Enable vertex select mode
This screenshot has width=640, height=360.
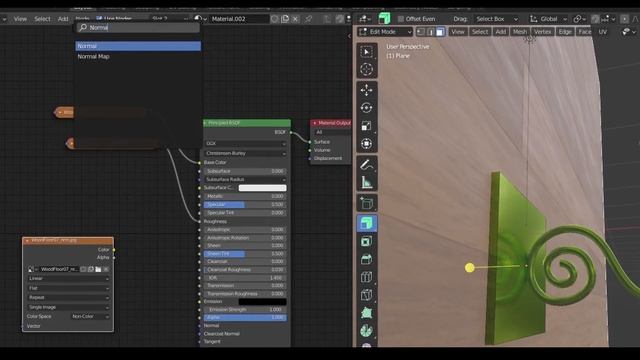click(x=420, y=32)
